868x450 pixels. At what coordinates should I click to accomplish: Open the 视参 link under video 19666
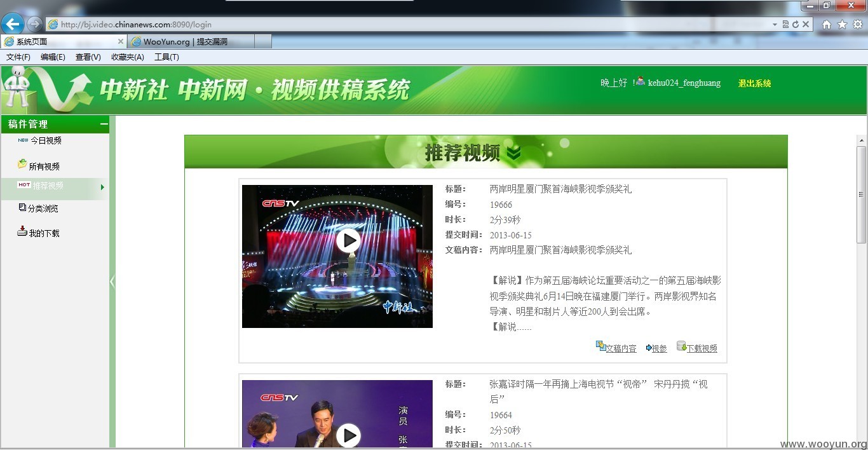660,349
